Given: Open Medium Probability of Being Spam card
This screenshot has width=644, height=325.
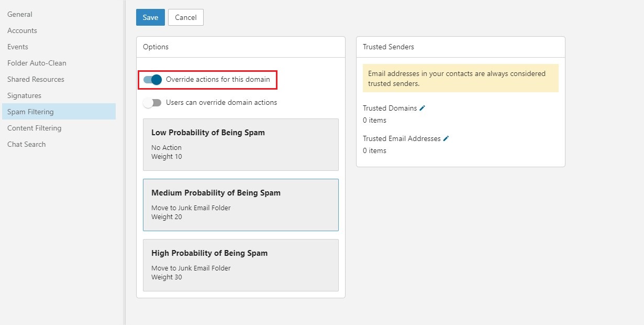Looking at the screenshot, I should (241, 205).
